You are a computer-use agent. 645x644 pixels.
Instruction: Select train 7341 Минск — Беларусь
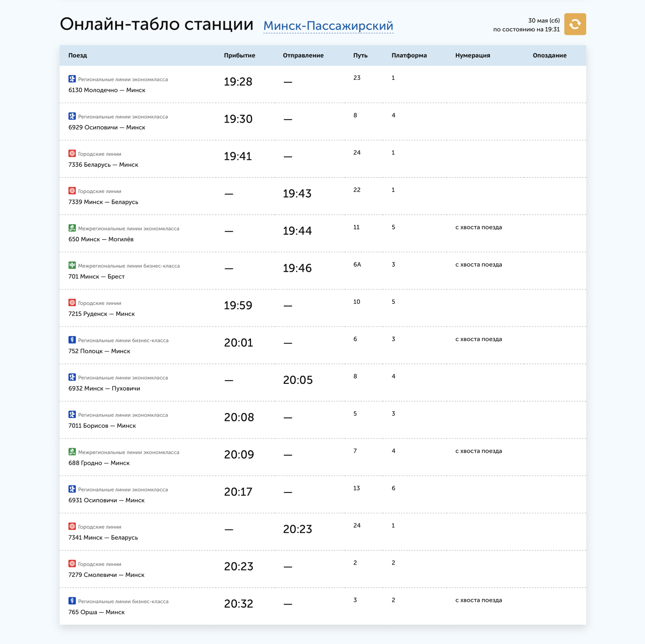[103, 538]
